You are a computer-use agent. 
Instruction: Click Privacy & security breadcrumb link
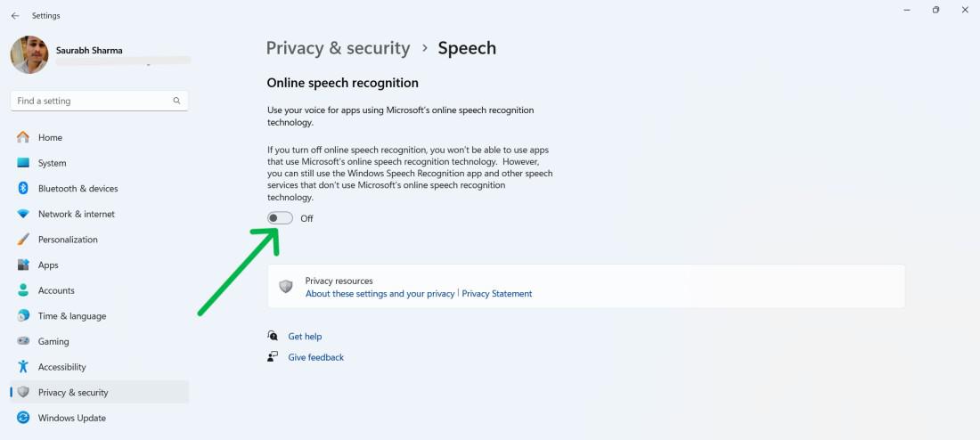pyautogui.click(x=338, y=48)
